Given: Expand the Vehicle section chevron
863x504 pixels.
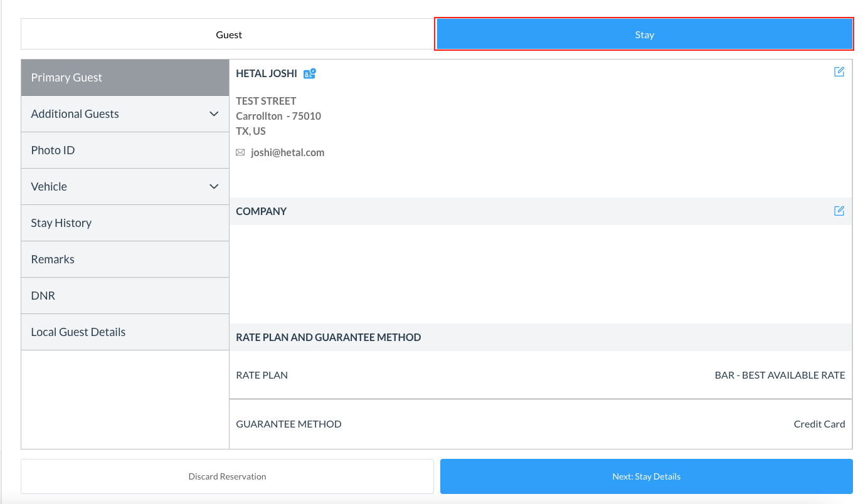Looking at the screenshot, I should tap(214, 187).
